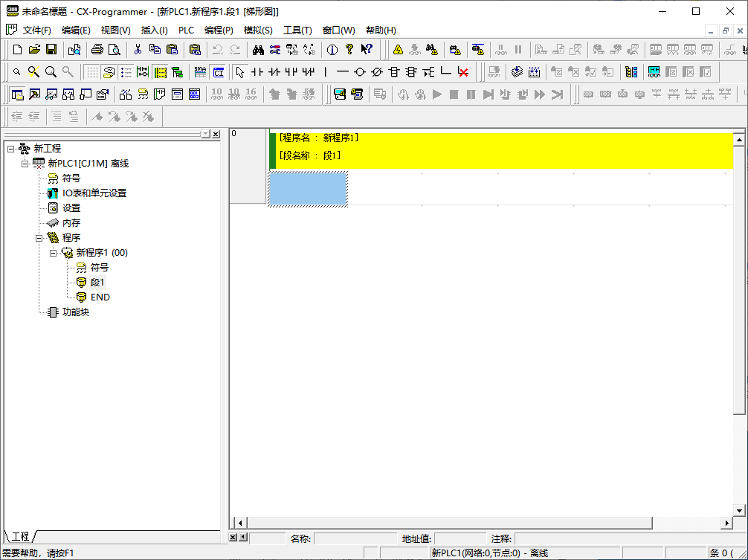
Task: Select 段1 section in the tree
Action: click(x=97, y=283)
